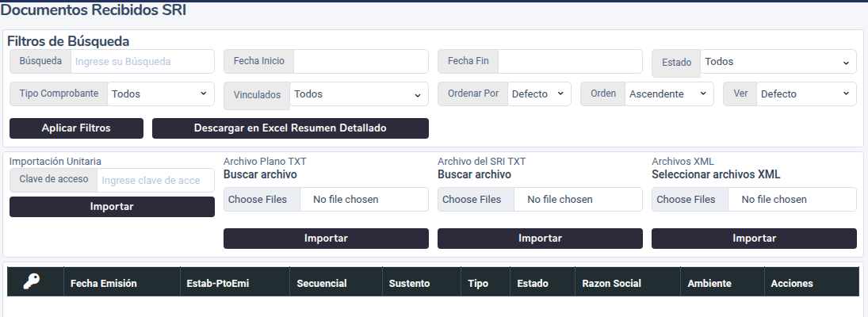
Task: Click the Clave de acceso input field
Action: point(155,181)
